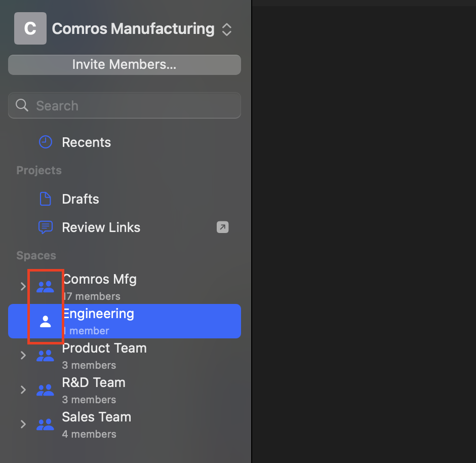Open Review Links
The width and height of the screenshot is (476, 463).
[125, 227]
